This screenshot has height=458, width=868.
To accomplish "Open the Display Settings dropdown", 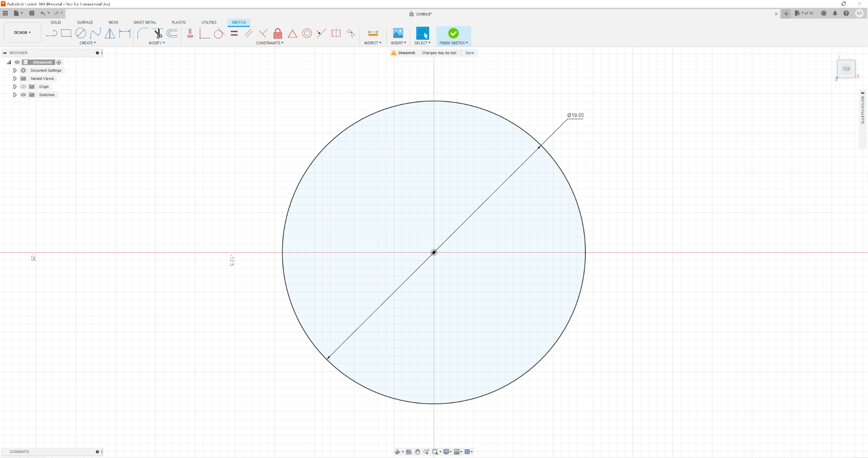I will (446, 452).
